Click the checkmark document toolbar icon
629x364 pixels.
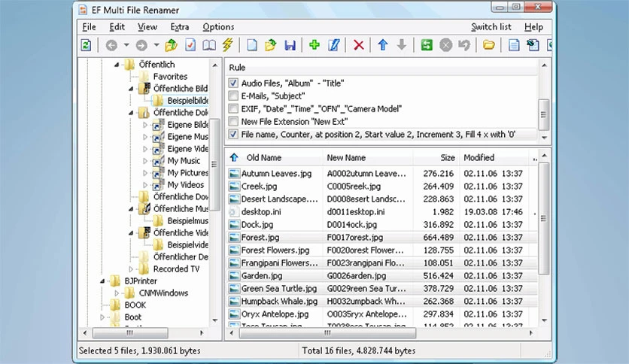pyautogui.click(x=190, y=45)
